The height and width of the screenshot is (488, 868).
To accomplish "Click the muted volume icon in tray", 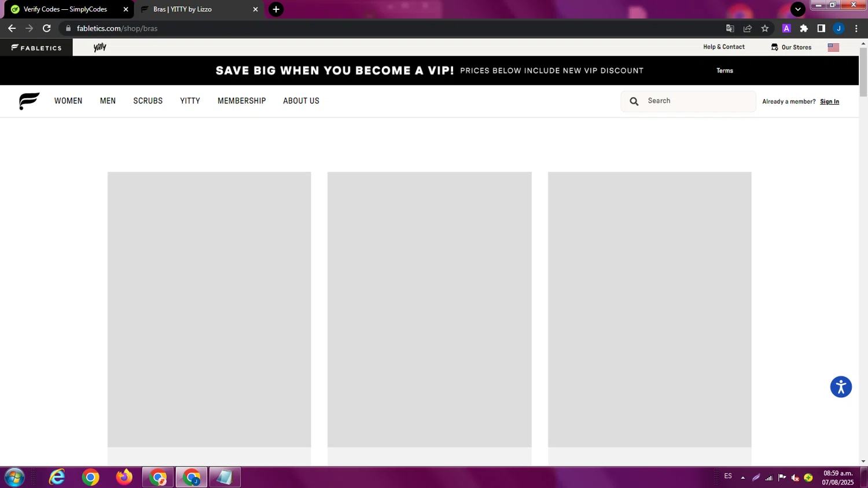I will click(795, 478).
